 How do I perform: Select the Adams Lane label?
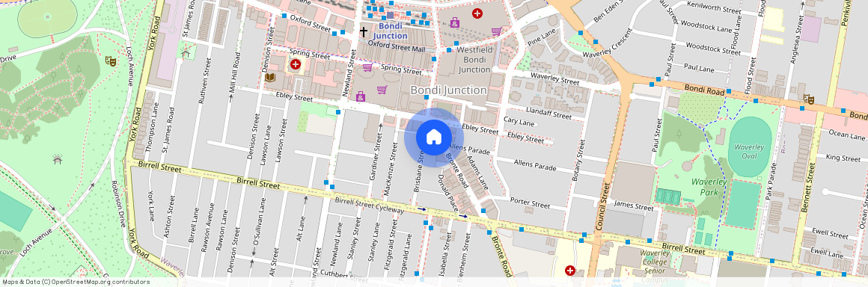click(x=477, y=173)
